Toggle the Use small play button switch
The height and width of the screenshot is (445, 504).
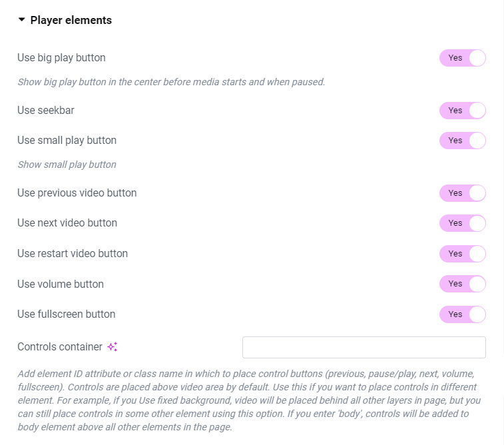click(462, 141)
